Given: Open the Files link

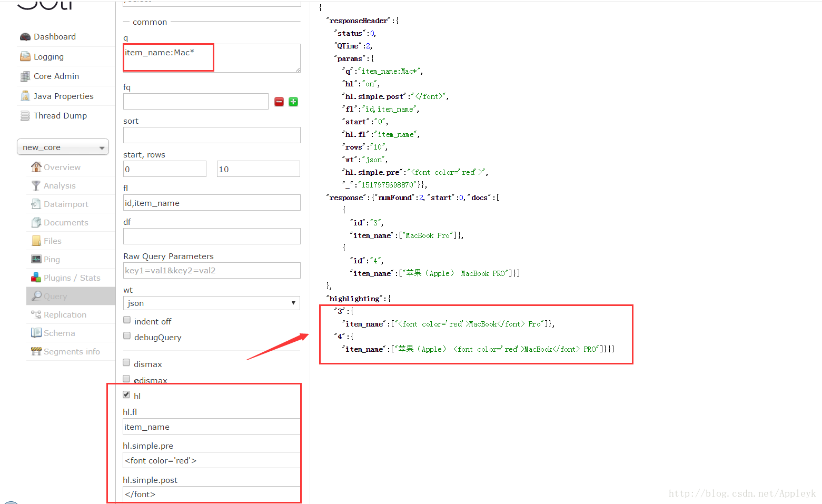Looking at the screenshot, I should point(53,241).
